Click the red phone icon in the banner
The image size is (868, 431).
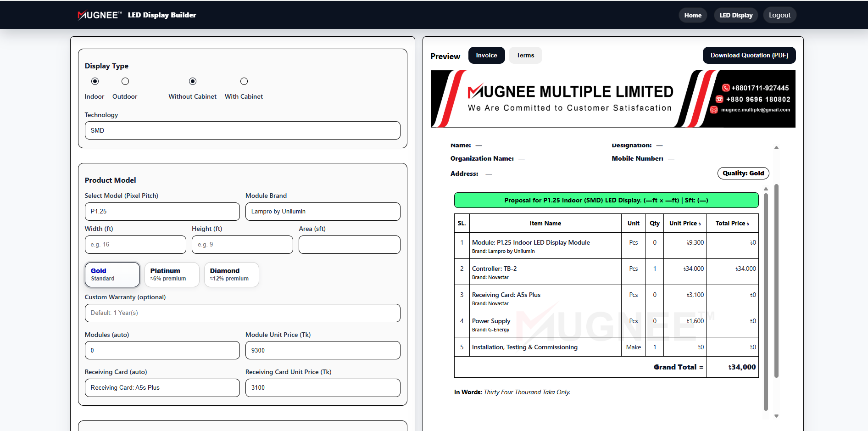pyautogui.click(x=726, y=88)
